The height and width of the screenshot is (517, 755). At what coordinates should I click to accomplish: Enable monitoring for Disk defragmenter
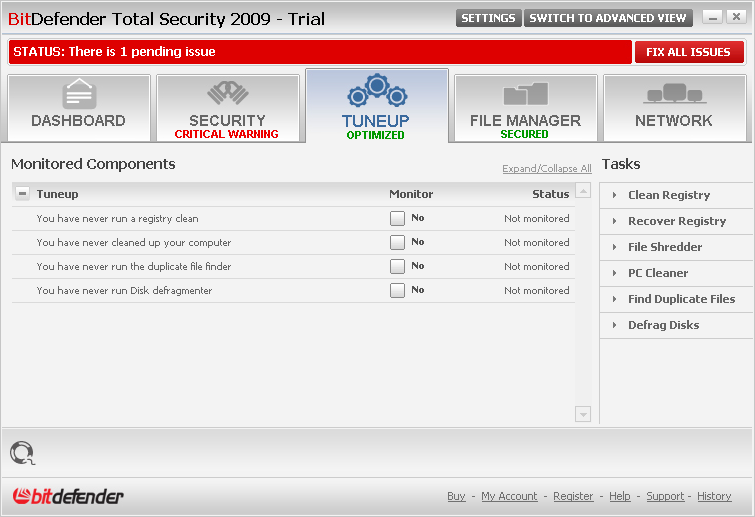tap(397, 290)
